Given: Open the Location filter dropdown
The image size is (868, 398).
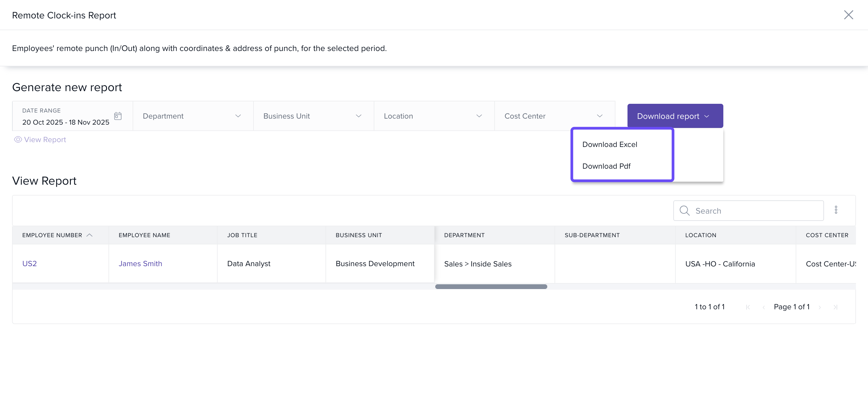Looking at the screenshot, I should point(434,116).
